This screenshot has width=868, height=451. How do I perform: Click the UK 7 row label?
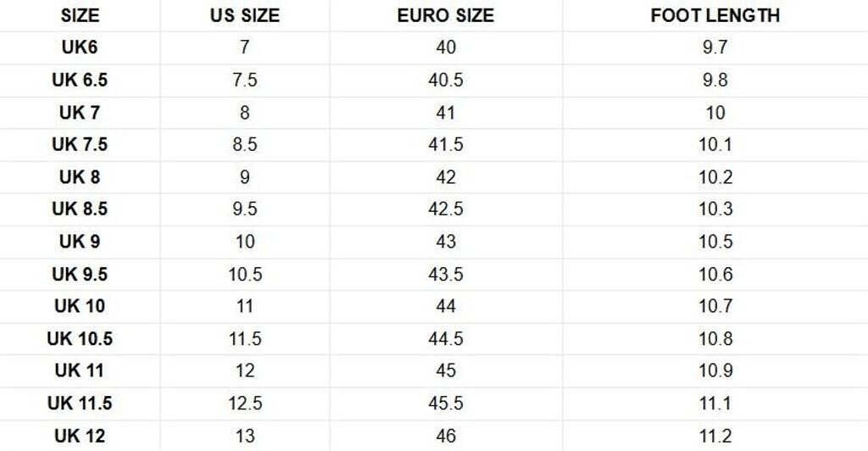(80, 113)
